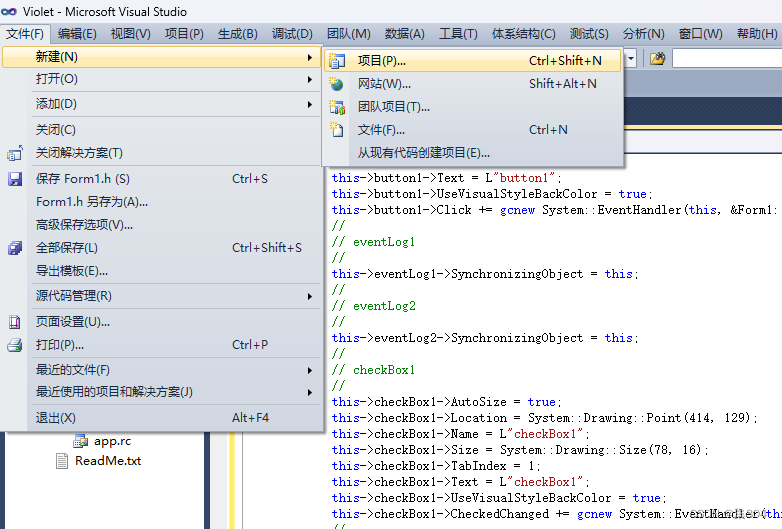Open the Data (数据) menu
782x529 pixels.
pyautogui.click(x=404, y=34)
